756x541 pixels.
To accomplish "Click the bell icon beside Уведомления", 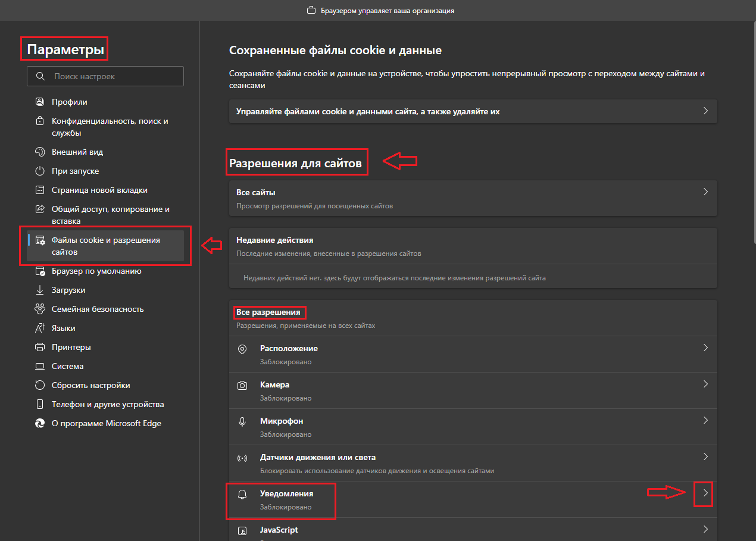I will tap(242, 494).
